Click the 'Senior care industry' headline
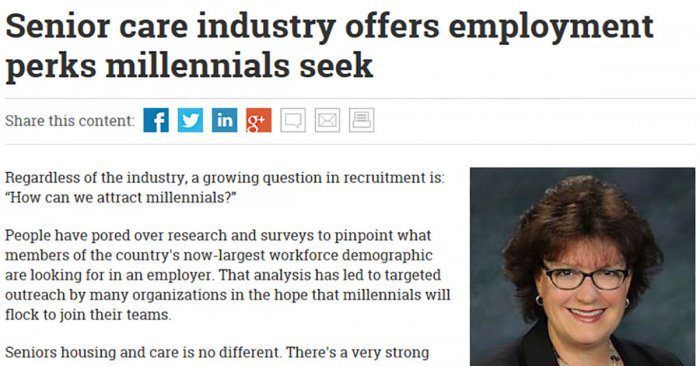Image resolution: width=700 pixels, height=366 pixels. tap(329, 46)
